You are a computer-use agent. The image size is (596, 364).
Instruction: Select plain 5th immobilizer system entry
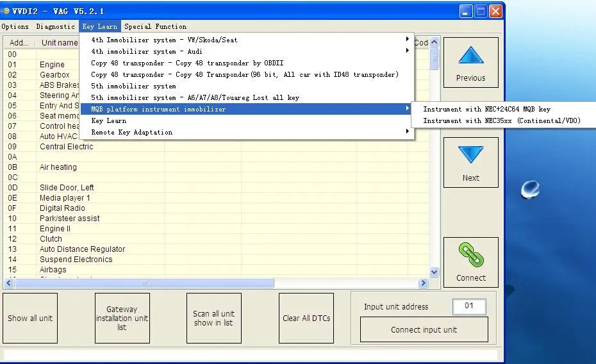click(247, 87)
